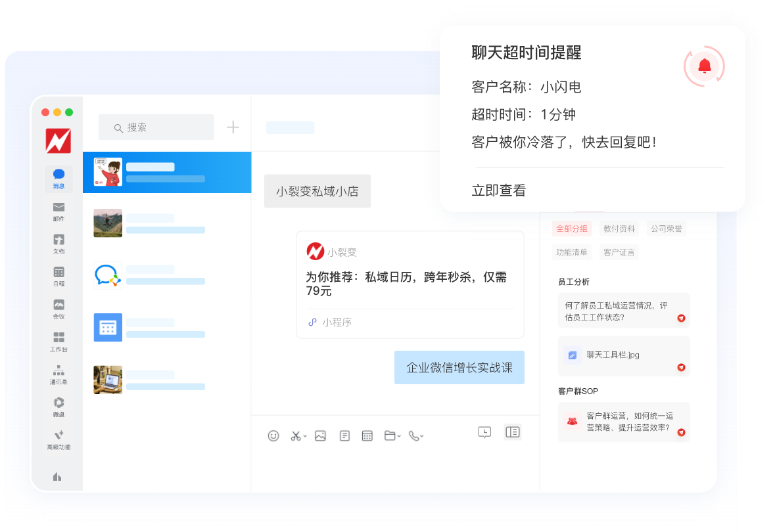Toggle the chat side panel icon
The width and height of the screenshot is (775, 532).
pos(513,432)
